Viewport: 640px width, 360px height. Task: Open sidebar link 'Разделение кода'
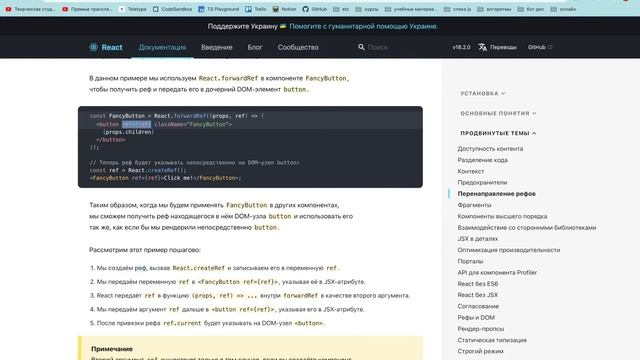[482, 160]
